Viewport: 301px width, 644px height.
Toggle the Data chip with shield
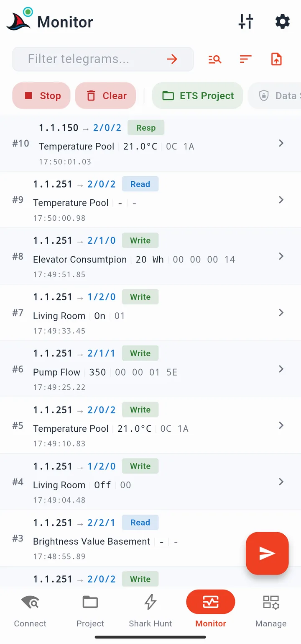click(275, 96)
